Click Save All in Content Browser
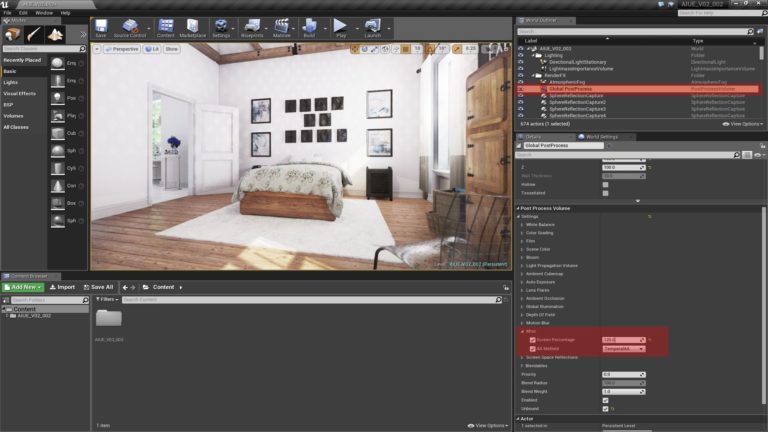768x432 pixels. click(98, 288)
